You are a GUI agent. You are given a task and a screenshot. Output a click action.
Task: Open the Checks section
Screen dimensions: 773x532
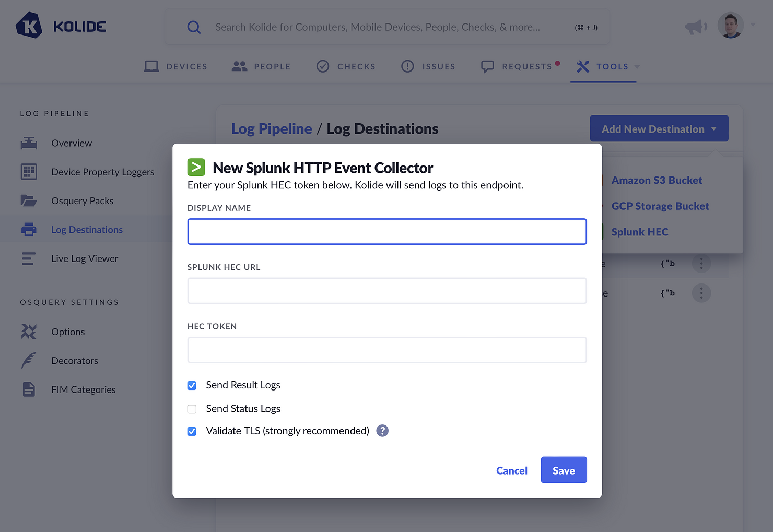tap(346, 66)
